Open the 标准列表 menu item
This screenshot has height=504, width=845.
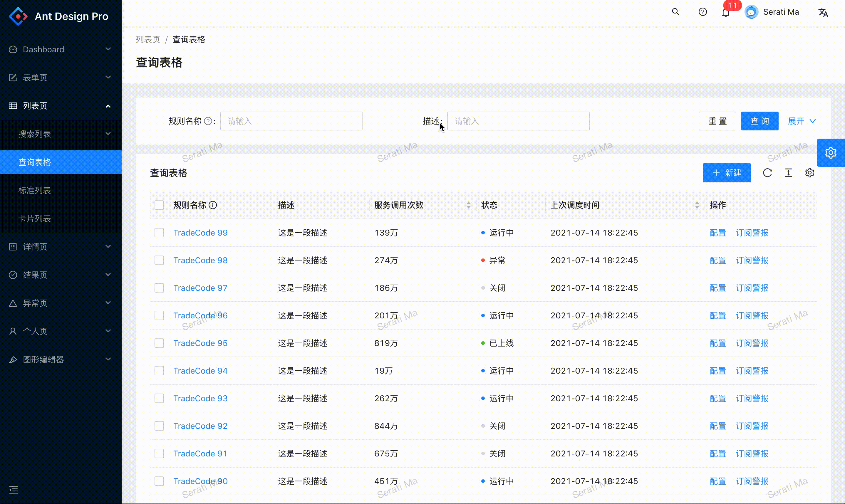[x=35, y=190]
